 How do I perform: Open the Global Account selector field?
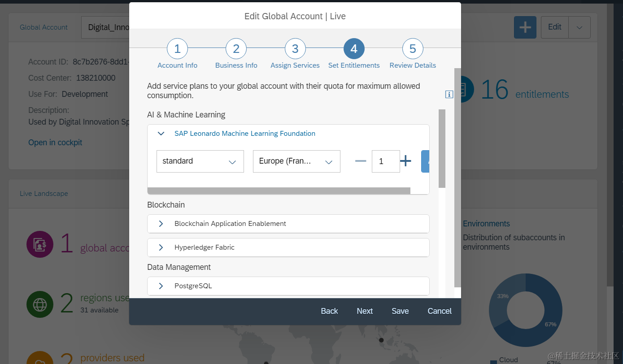105,27
